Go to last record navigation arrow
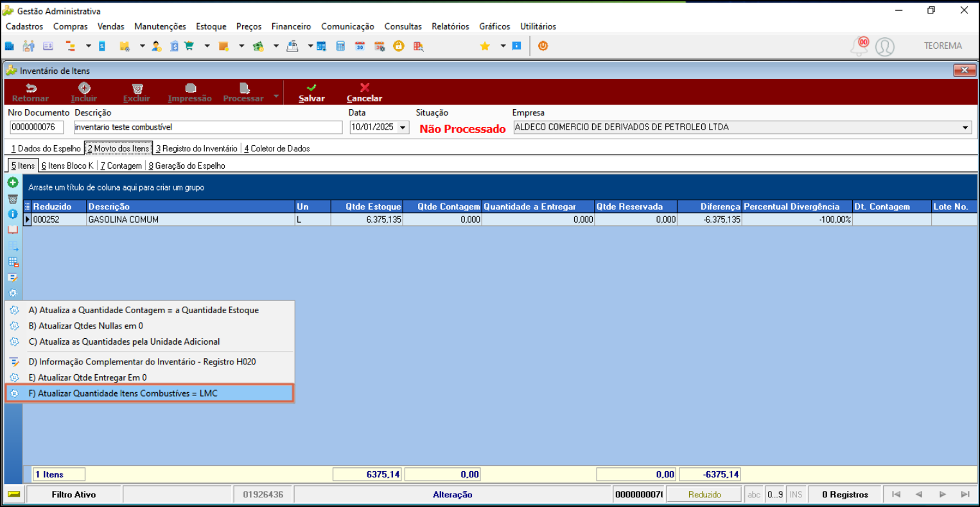 point(965,494)
